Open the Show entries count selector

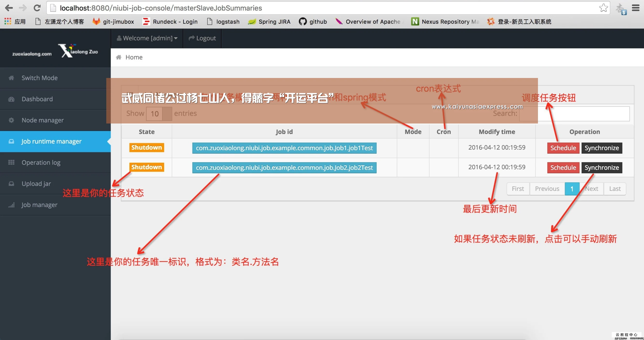159,114
